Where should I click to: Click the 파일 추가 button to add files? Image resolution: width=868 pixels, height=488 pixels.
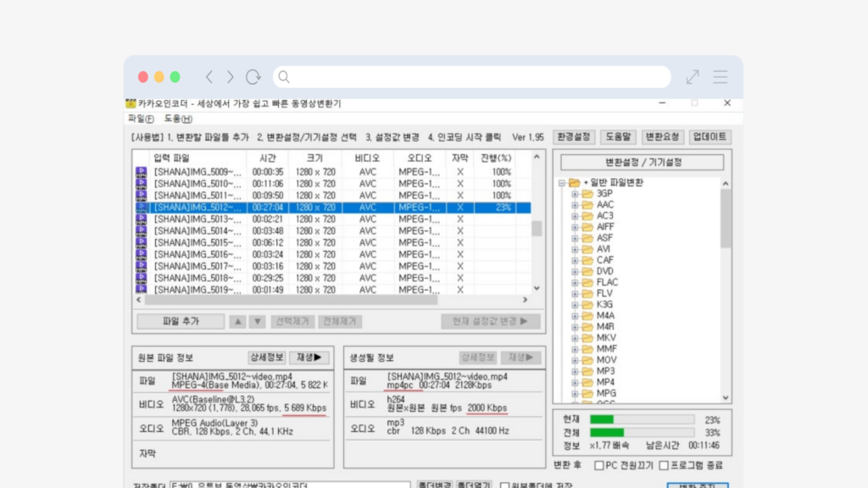(x=179, y=321)
